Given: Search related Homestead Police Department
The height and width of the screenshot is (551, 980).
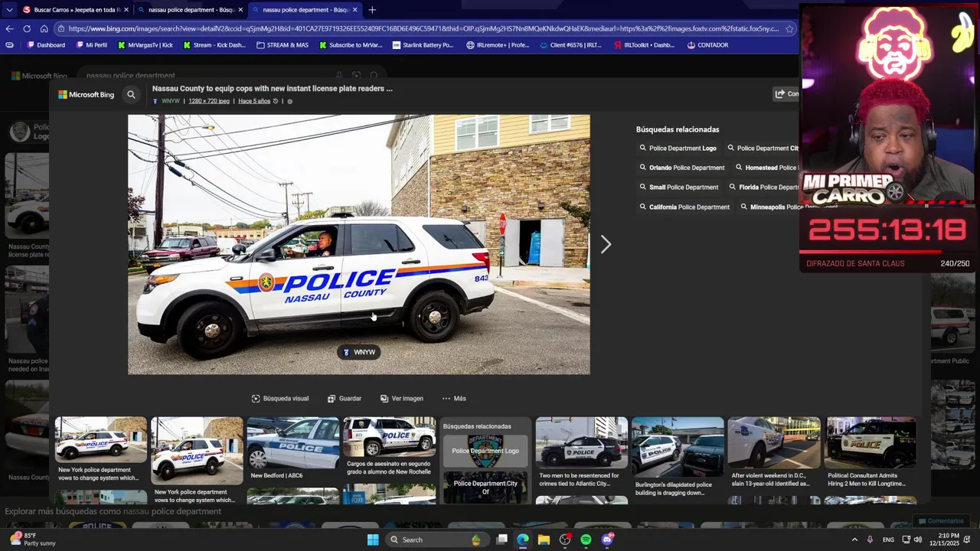Looking at the screenshot, I should [767, 168].
